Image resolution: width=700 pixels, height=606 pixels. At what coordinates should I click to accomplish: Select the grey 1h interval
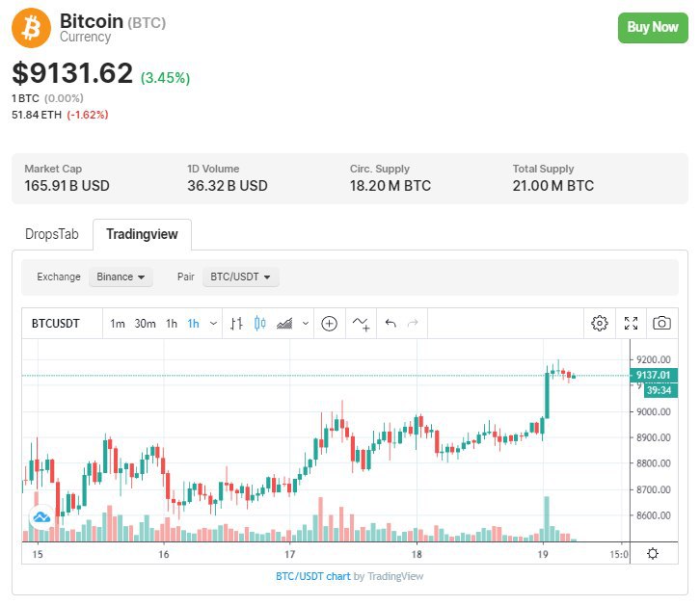[172, 324]
